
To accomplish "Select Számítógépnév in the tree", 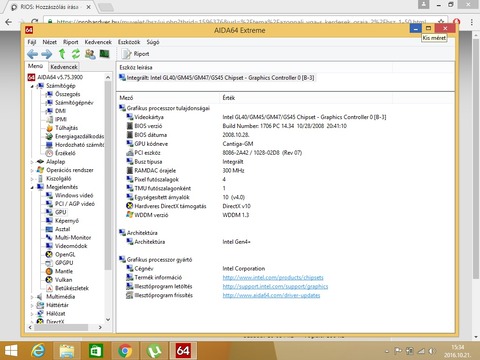I will [74, 102].
